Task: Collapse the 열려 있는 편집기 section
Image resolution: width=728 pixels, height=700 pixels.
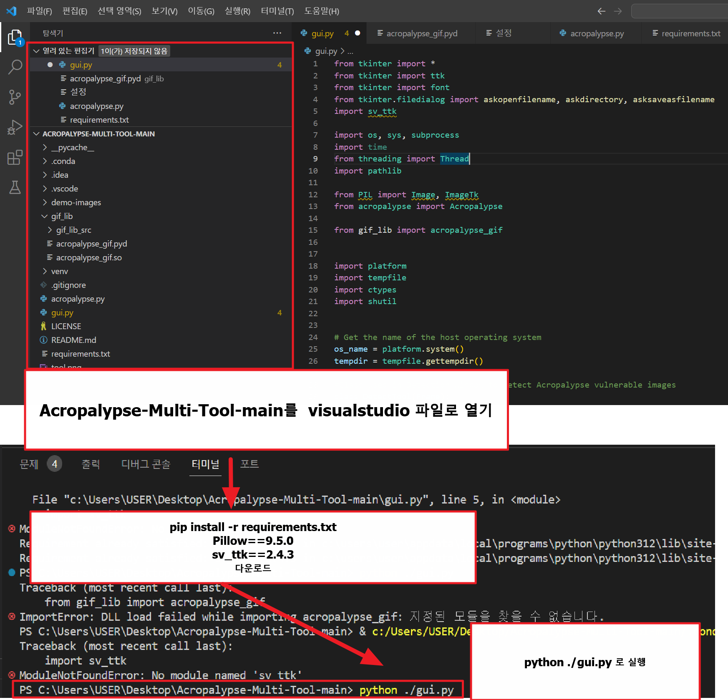Action: point(36,51)
